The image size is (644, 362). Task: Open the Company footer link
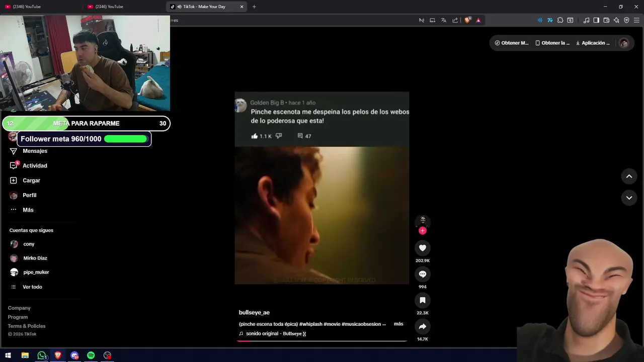(x=19, y=308)
